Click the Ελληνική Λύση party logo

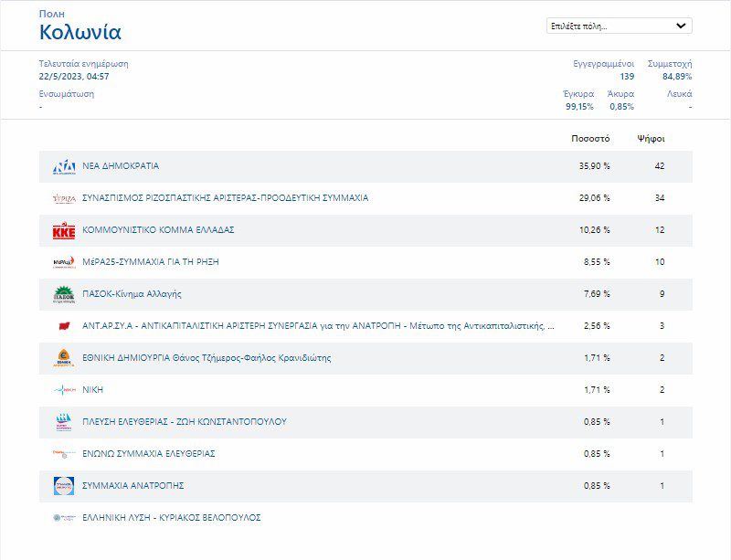pyautogui.click(x=64, y=518)
